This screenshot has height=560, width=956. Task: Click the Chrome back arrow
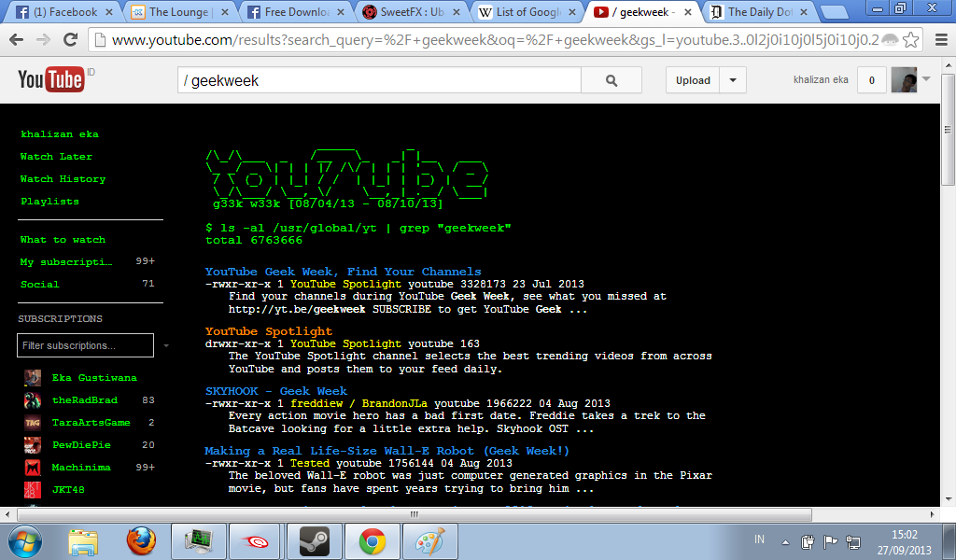point(17,40)
